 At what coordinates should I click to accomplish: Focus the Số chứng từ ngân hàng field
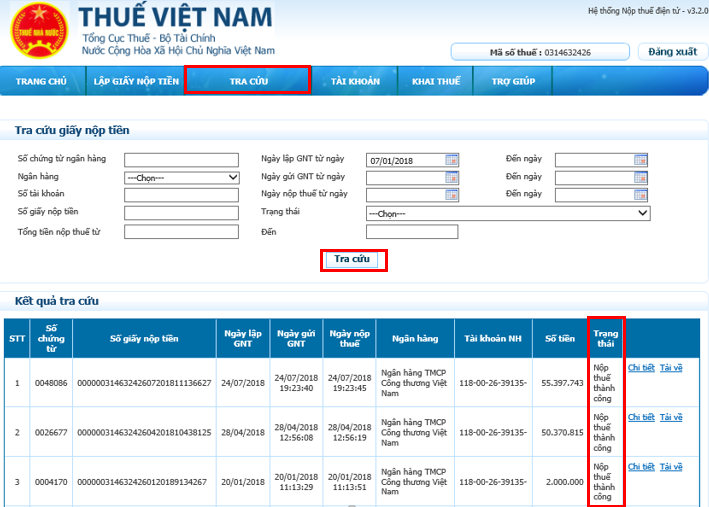tap(182, 160)
